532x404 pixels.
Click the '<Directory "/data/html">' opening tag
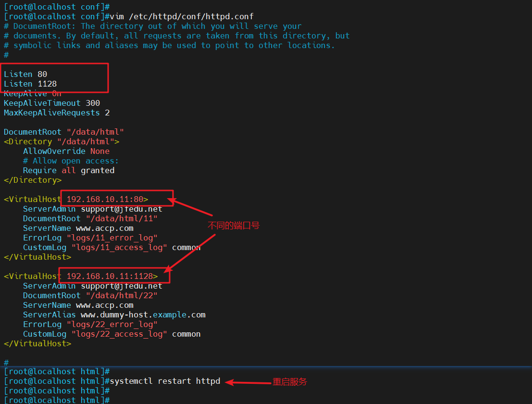point(62,141)
